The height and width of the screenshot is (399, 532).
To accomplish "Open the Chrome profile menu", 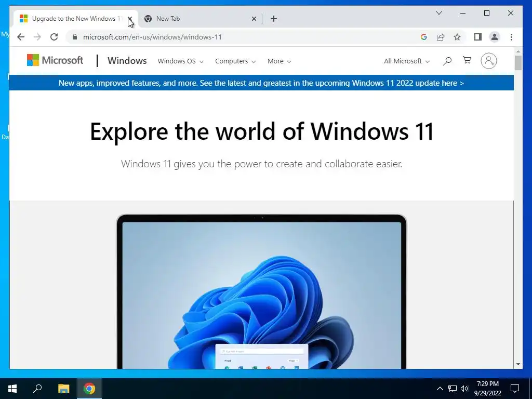I will (x=495, y=37).
